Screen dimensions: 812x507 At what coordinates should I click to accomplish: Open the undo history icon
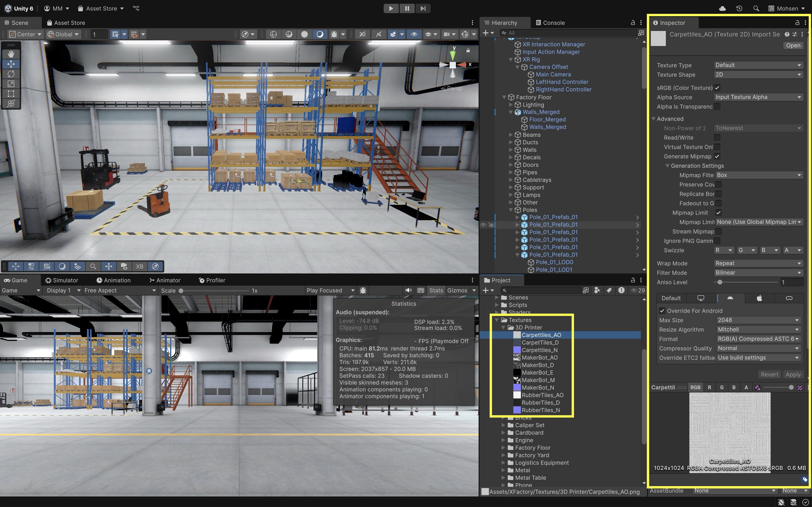pos(739,8)
